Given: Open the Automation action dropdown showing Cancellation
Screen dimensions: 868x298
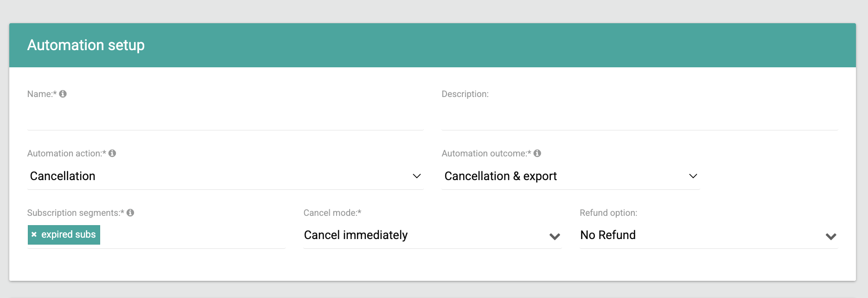Looking at the screenshot, I should [x=225, y=176].
